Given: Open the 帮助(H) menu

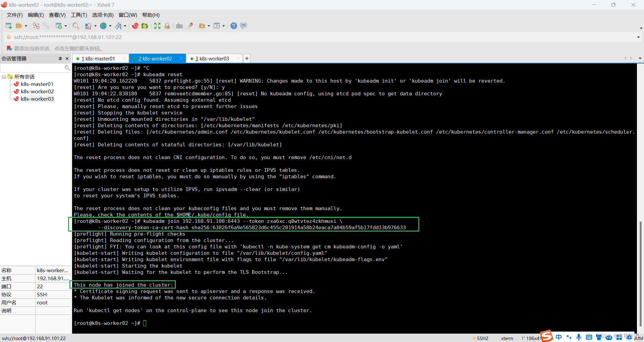Looking at the screenshot, I should 151,15.
